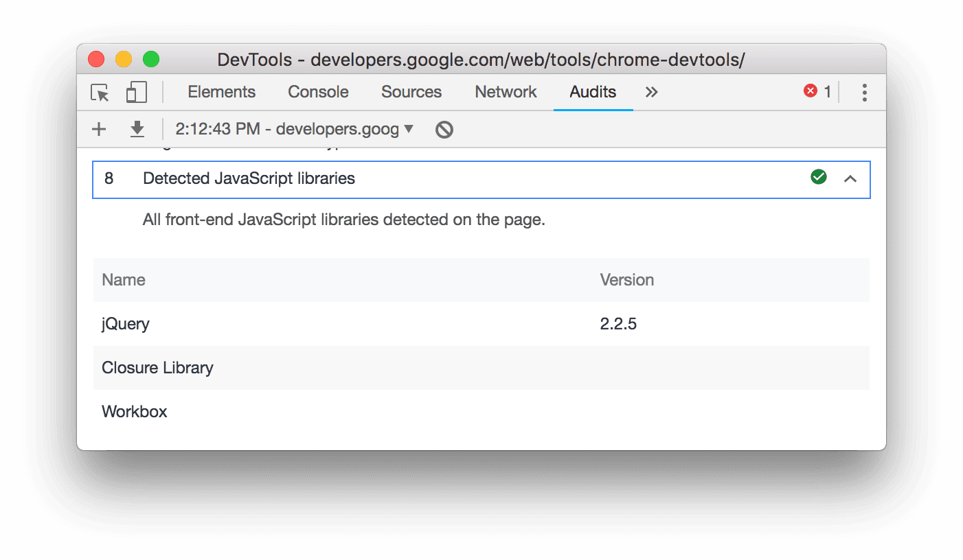Toggle the device toolbar icon
This screenshot has height=560, width=963.
click(x=135, y=91)
